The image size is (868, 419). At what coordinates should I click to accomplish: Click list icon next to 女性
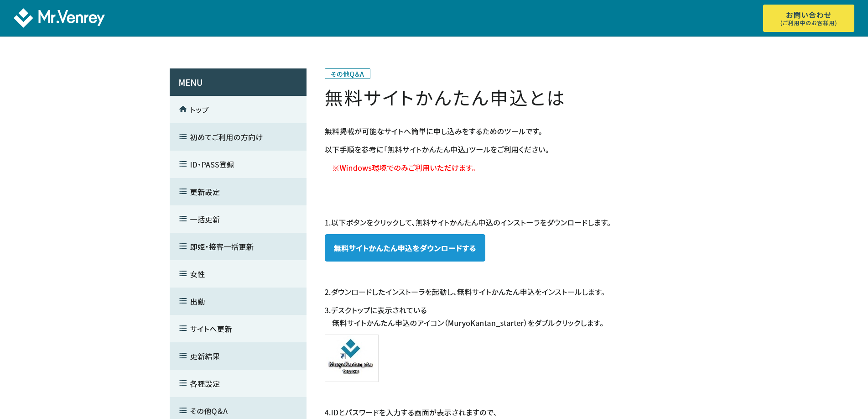(183, 273)
